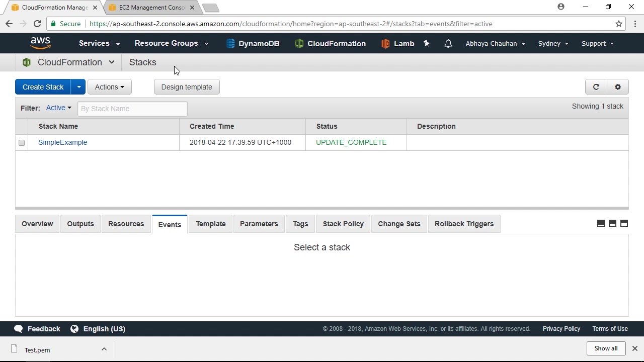Open the Abhaya Chauhan account menu
The width and height of the screenshot is (644, 362).
click(x=496, y=43)
